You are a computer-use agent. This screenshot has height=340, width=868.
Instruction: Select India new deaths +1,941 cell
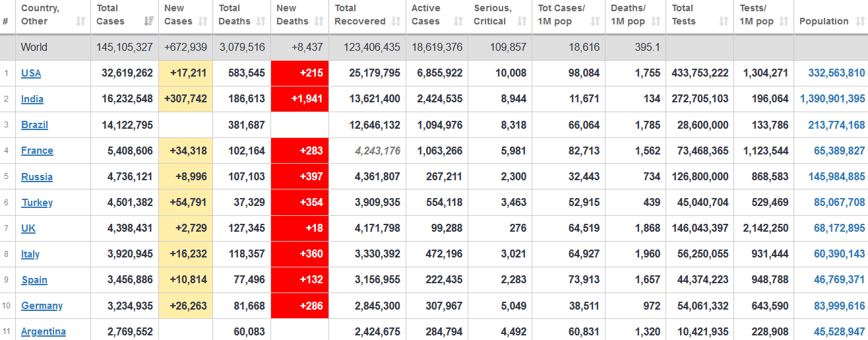pos(299,99)
